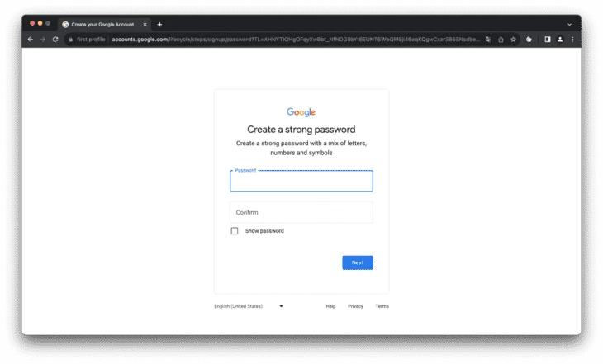Open the English (United States) language dropdown
The height and width of the screenshot is (364, 603).
(x=249, y=306)
